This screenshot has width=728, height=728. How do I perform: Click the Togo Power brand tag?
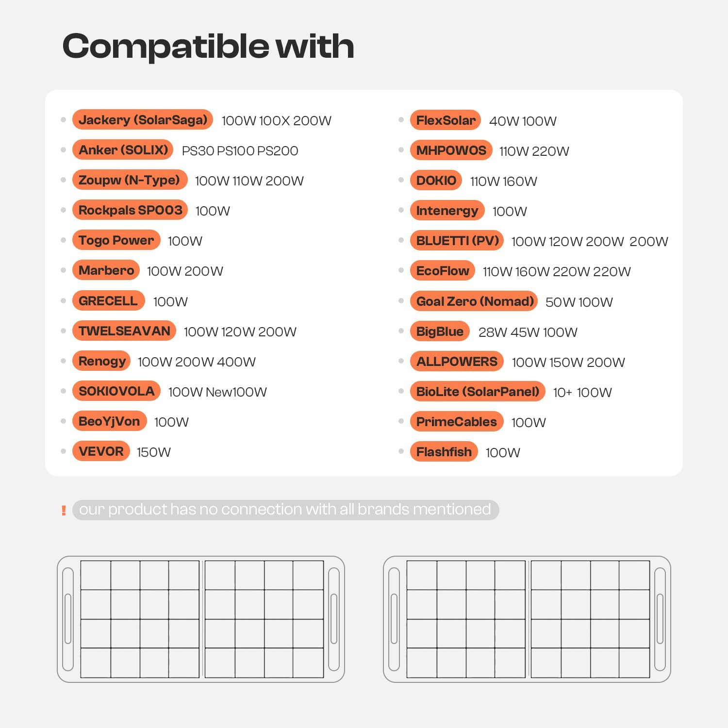point(116,240)
